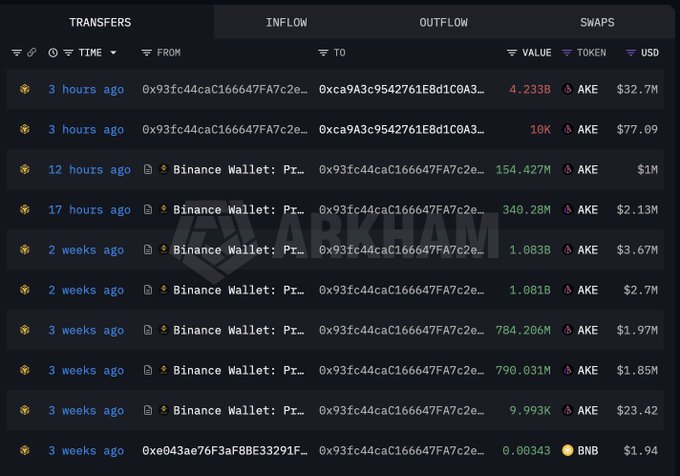Click AKE token label in $2.7M row

click(588, 290)
